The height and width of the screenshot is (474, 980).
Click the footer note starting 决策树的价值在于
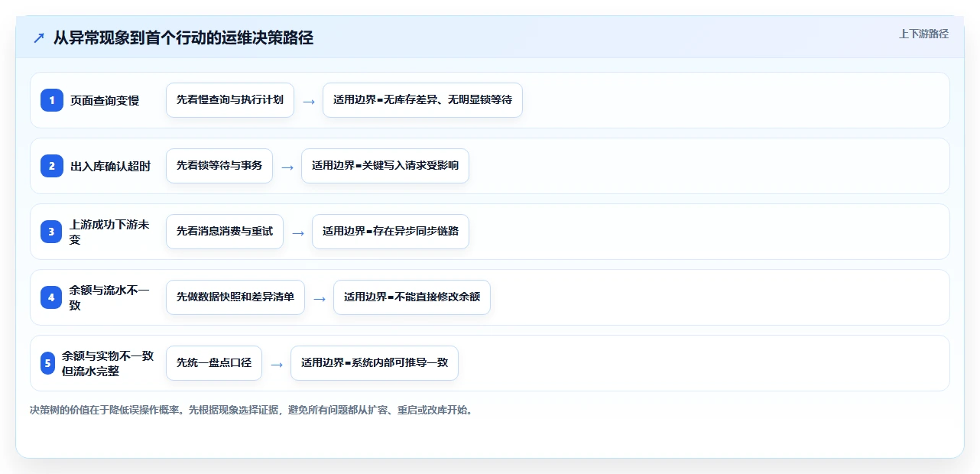coord(252,410)
